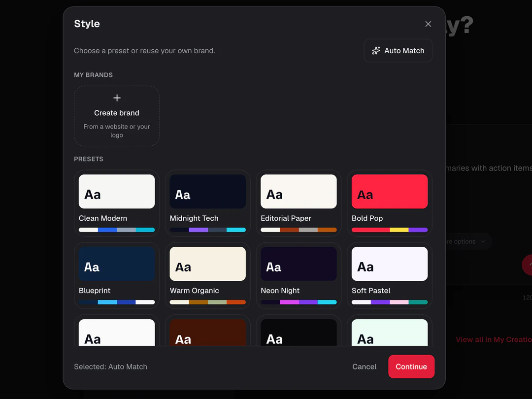Screen dimensions: 532x399
Task: Open View all in My Creations link
Action: click(494, 339)
